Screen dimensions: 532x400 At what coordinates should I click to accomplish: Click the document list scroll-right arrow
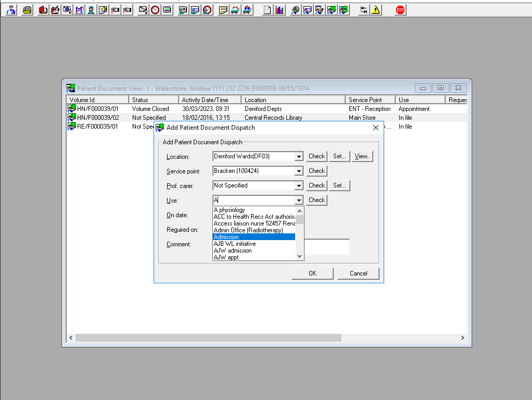462,338
